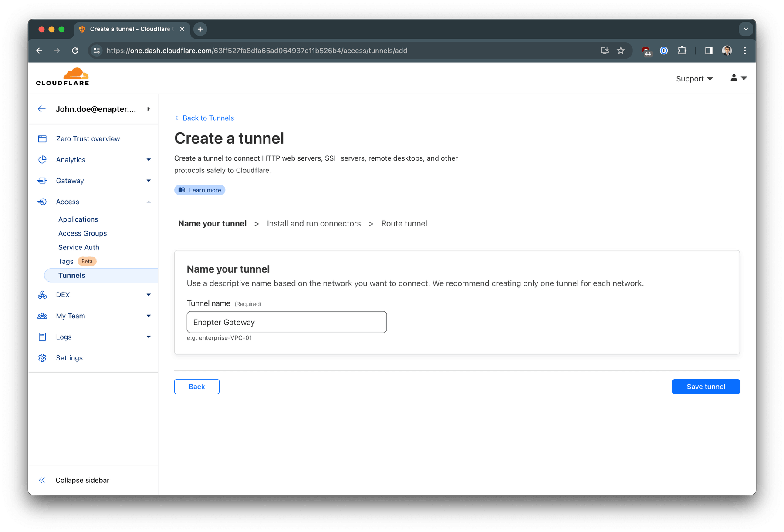
Task: Expand the Analytics sidebar section
Action: 149,160
